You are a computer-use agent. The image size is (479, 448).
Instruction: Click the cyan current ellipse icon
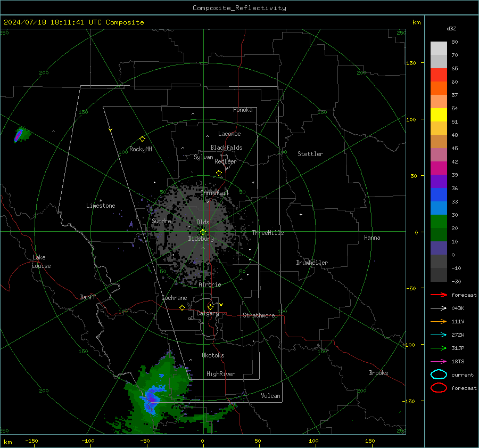click(x=439, y=374)
